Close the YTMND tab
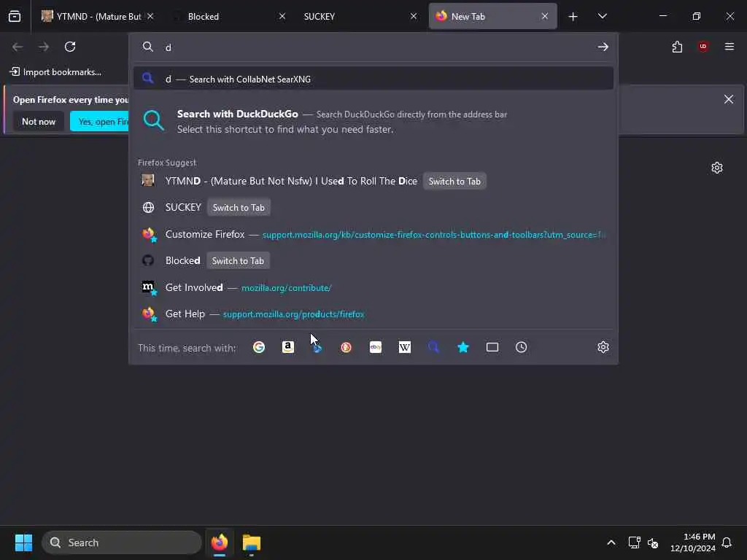Screen dimensions: 747x560 tap(150, 16)
